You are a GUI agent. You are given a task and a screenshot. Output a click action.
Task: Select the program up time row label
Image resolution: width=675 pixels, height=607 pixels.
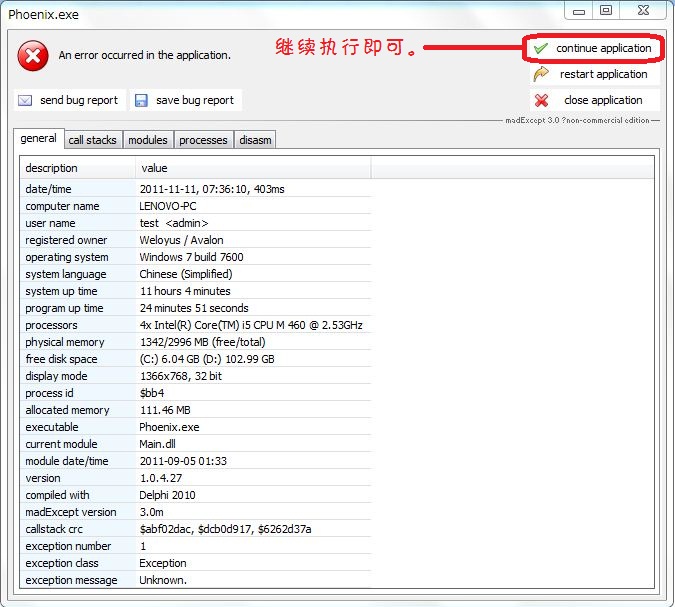64,308
